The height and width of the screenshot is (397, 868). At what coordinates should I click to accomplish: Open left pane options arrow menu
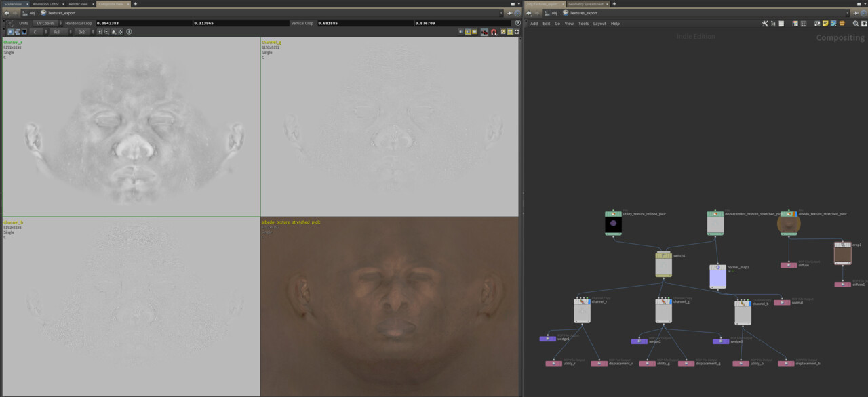pos(519,4)
